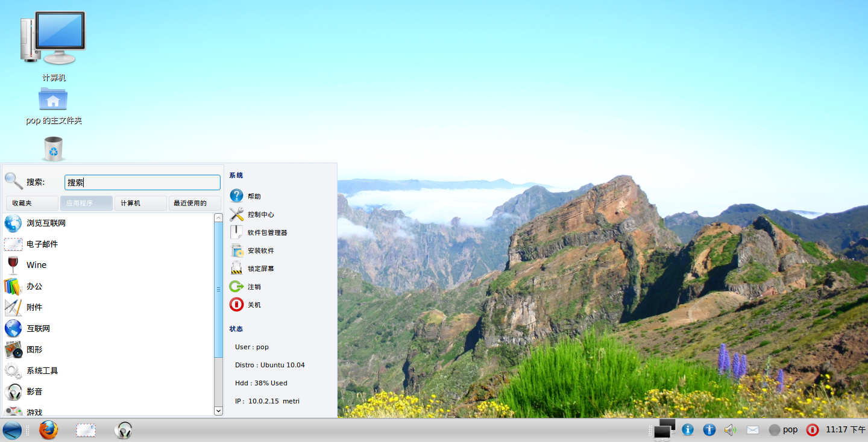Click the red shutdown button in taskbar
The height and width of the screenshot is (442, 868).
click(x=813, y=429)
